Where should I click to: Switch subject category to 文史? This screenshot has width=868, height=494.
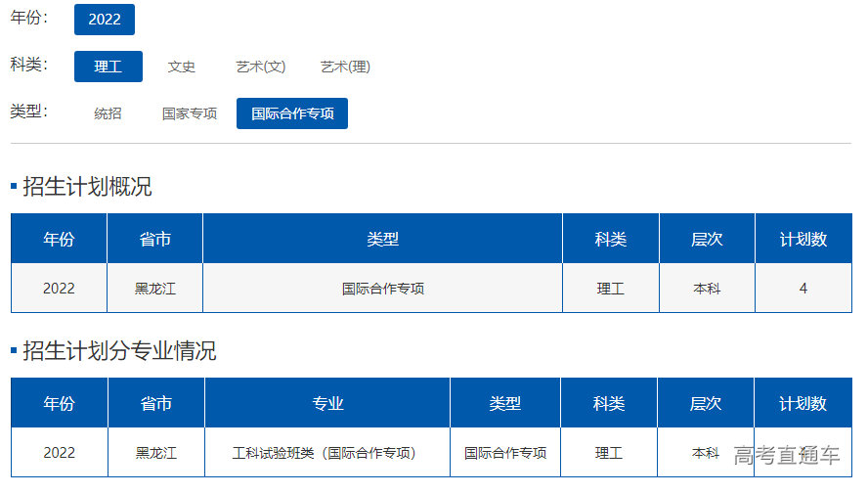(182, 67)
